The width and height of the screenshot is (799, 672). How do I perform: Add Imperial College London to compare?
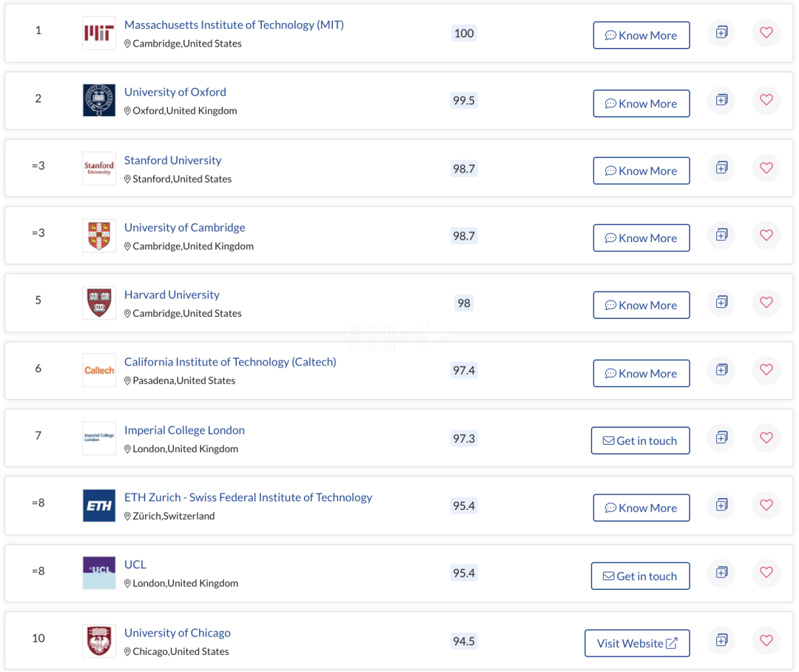[x=721, y=437]
